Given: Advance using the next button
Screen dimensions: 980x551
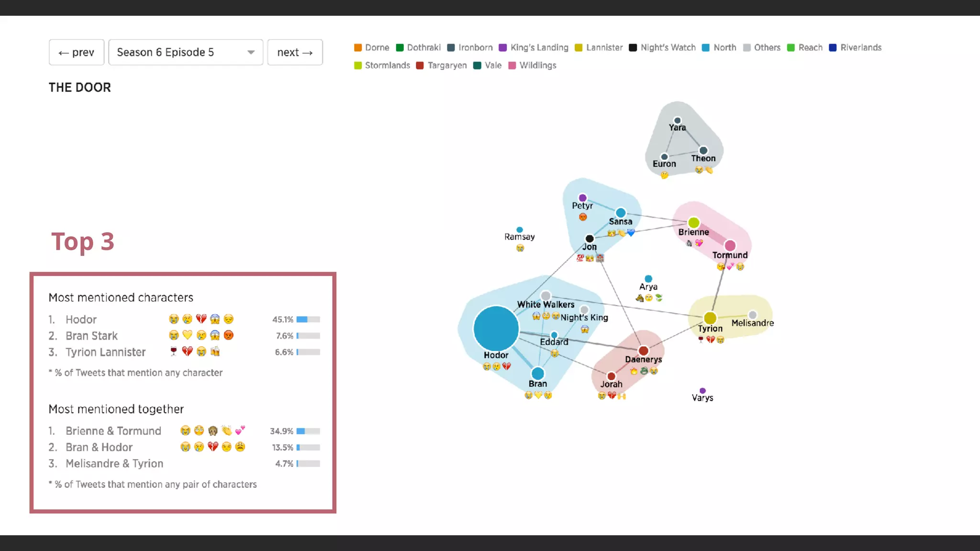Looking at the screenshot, I should [295, 52].
